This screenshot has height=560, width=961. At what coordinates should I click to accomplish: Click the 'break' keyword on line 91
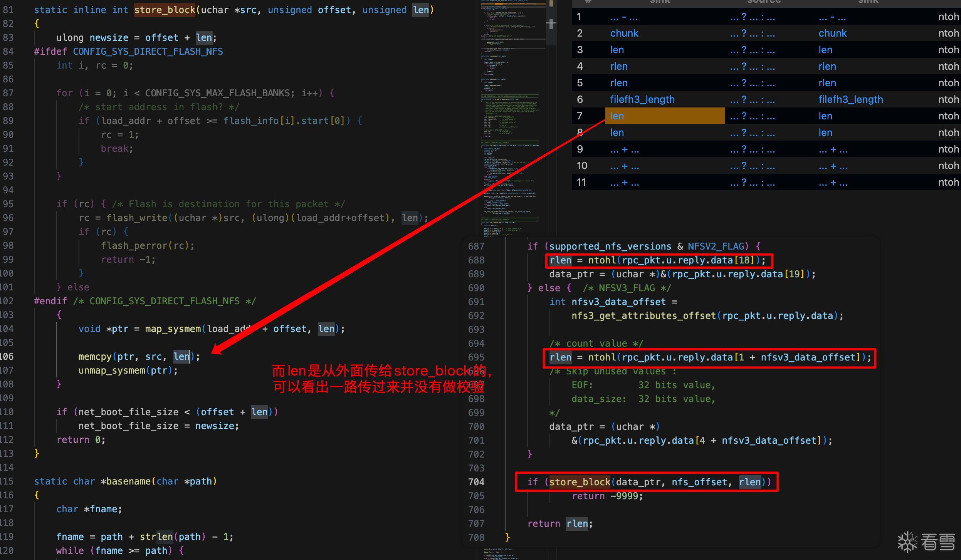click(114, 149)
